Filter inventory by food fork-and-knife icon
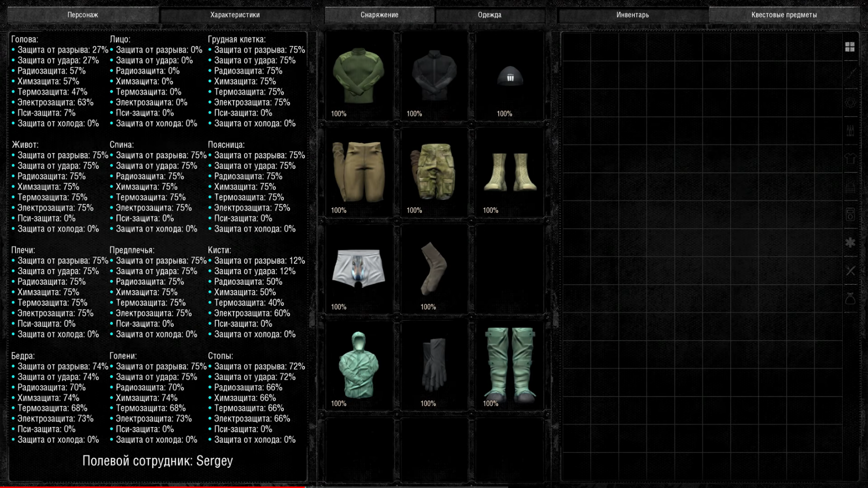 pos(850,270)
